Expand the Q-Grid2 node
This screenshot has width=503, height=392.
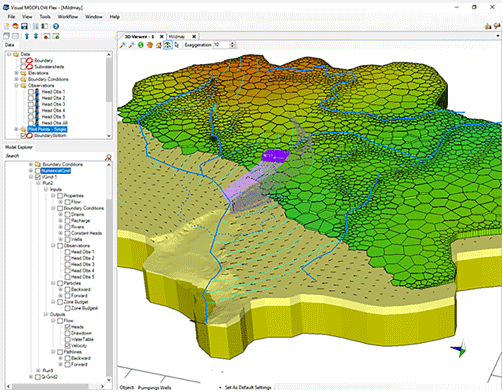[x=31, y=377]
